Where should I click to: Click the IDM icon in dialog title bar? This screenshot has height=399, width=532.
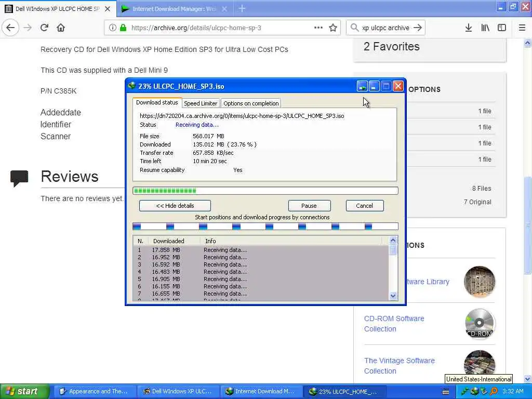click(131, 86)
